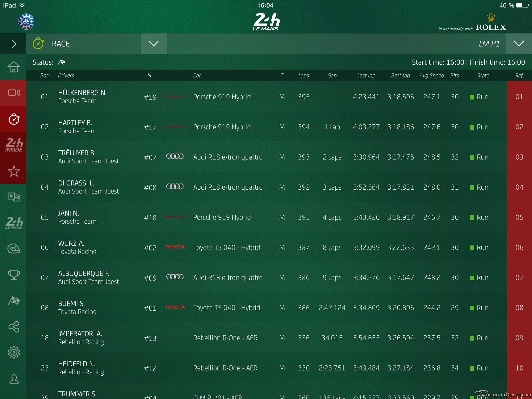Tap clock 16:04 in status bar
Image resolution: width=532 pixels, height=399 pixels.
click(x=265, y=5)
